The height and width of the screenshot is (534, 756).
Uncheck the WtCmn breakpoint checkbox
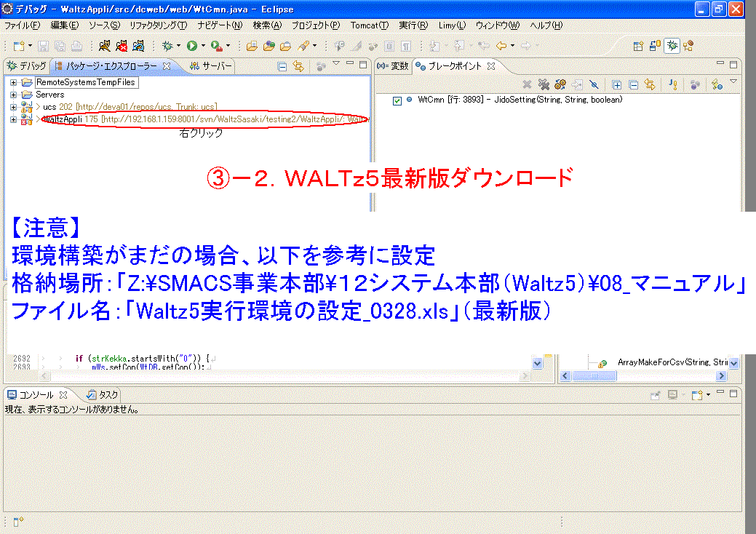coord(397,100)
